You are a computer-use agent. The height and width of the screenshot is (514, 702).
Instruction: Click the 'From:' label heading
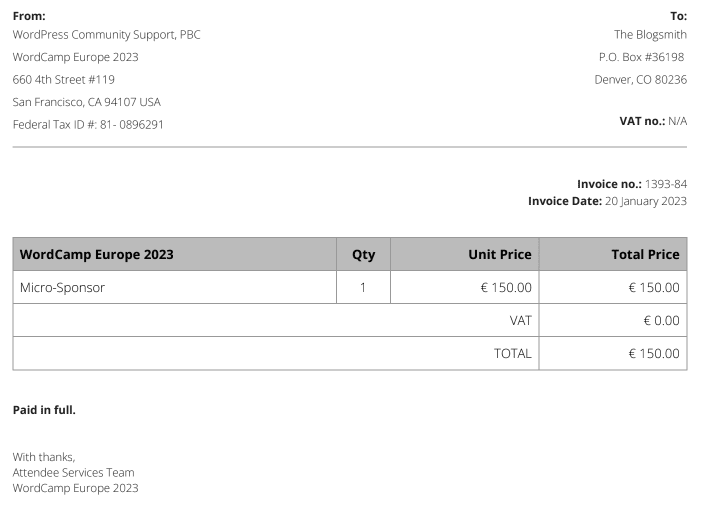(29, 16)
